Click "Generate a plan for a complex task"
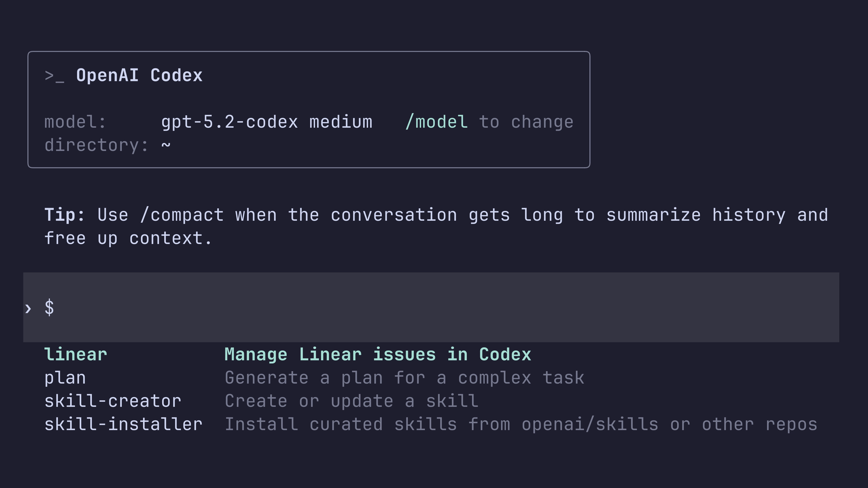The width and height of the screenshot is (868, 488). coord(404,378)
